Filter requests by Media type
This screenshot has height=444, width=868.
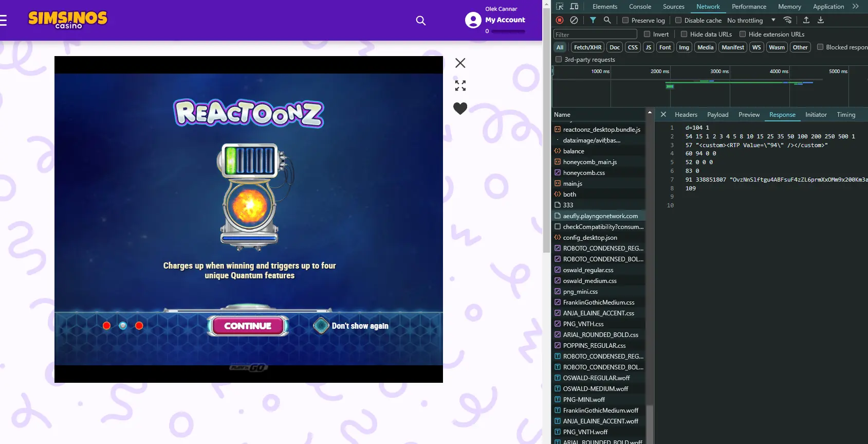[x=706, y=47]
